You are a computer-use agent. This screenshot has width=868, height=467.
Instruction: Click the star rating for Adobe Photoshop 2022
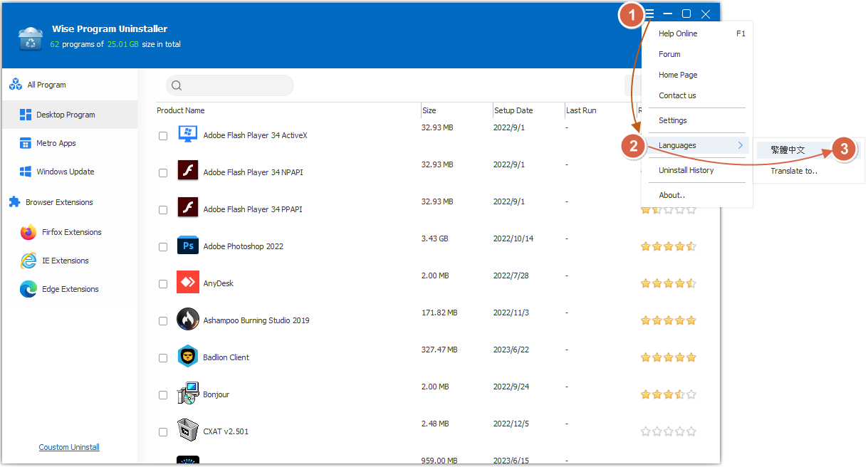668,246
